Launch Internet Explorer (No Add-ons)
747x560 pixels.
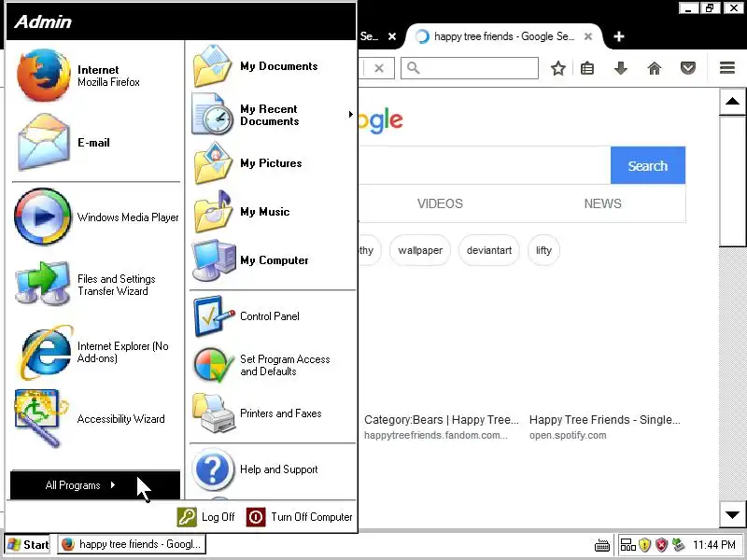(95, 353)
